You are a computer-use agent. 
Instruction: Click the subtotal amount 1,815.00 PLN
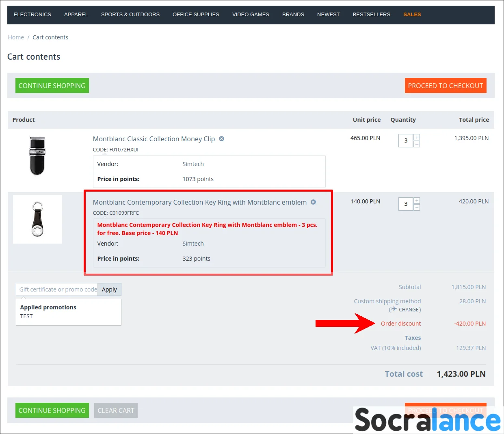(x=469, y=287)
